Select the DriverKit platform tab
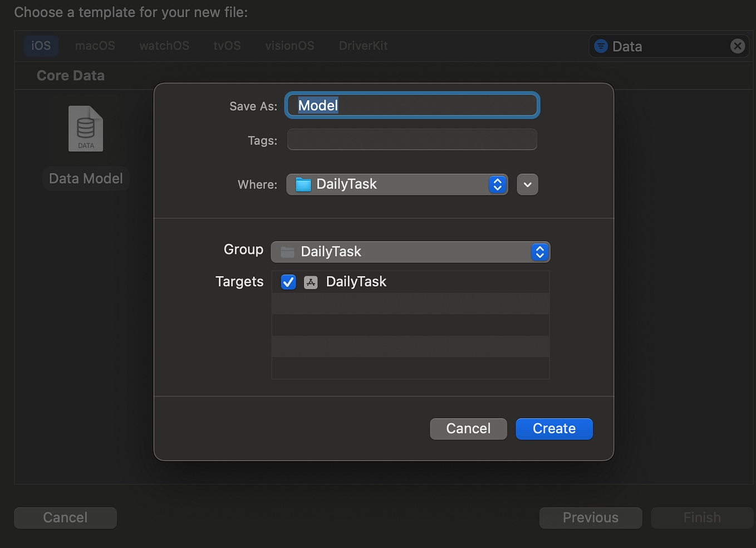The image size is (756, 548). pyautogui.click(x=362, y=46)
